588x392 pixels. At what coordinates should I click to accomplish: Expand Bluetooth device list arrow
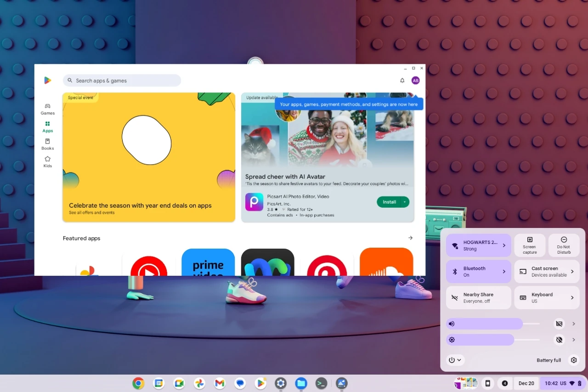[504, 272]
